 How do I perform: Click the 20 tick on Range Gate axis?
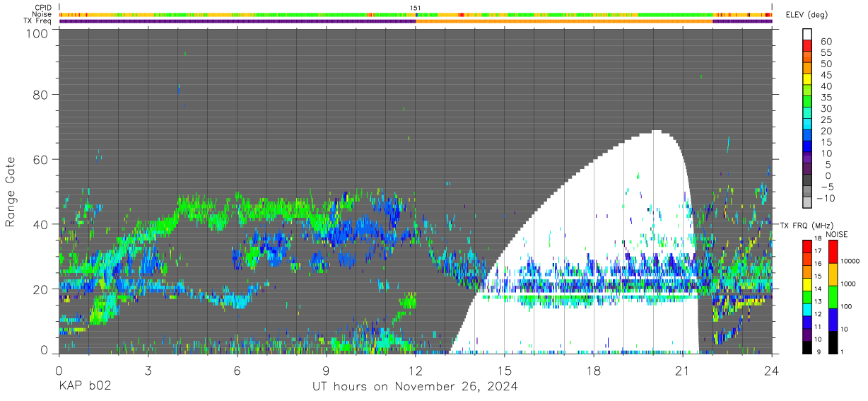(x=41, y=289)
